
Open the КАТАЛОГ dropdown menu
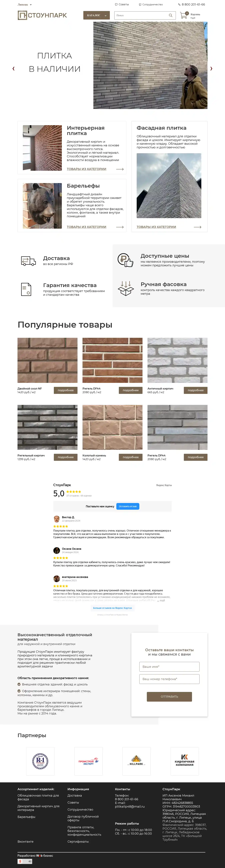96,15
